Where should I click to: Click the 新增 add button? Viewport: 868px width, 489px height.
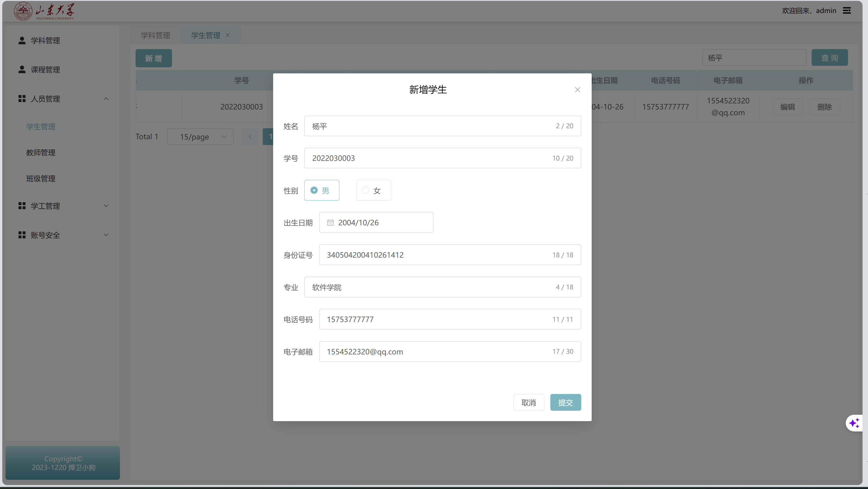(x=154, y=58)
